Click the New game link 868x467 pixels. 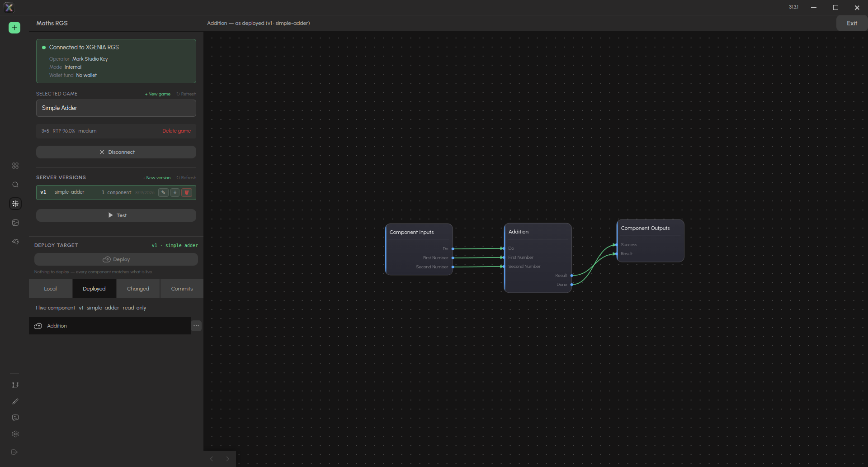coord(158,94)
